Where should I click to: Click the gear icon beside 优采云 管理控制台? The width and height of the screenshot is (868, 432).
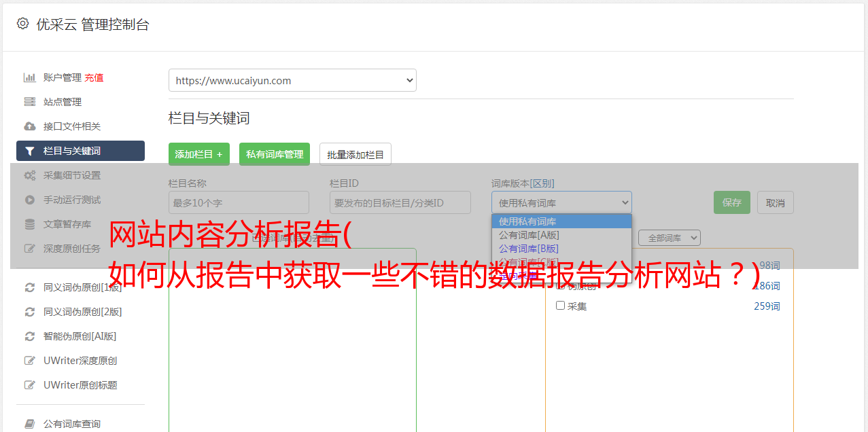coord(22,24)
